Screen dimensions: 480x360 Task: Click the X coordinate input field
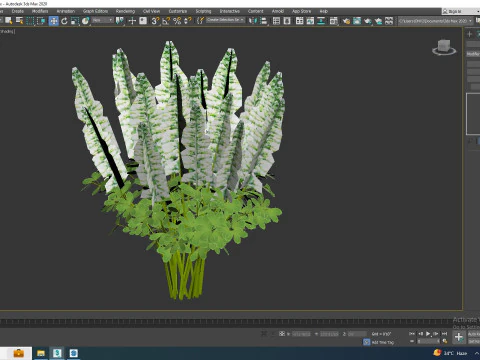[x=301, y=334]
